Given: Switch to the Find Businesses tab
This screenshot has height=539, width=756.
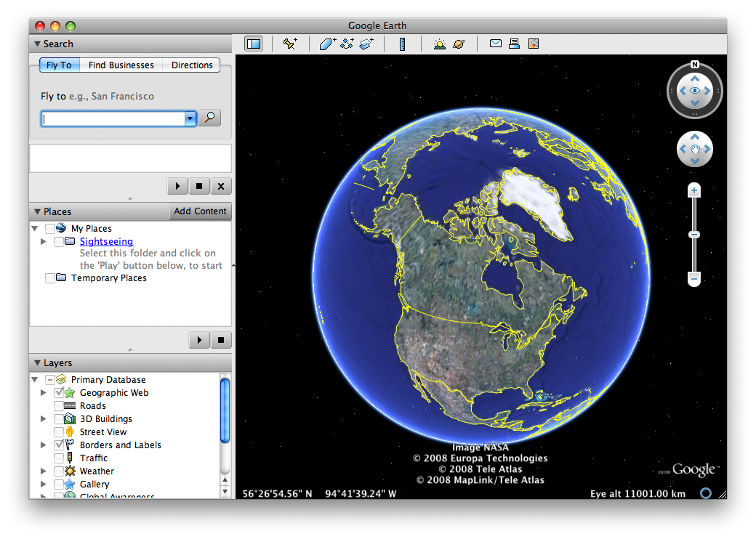Looking at the screenshot, I should pos(121,65).
